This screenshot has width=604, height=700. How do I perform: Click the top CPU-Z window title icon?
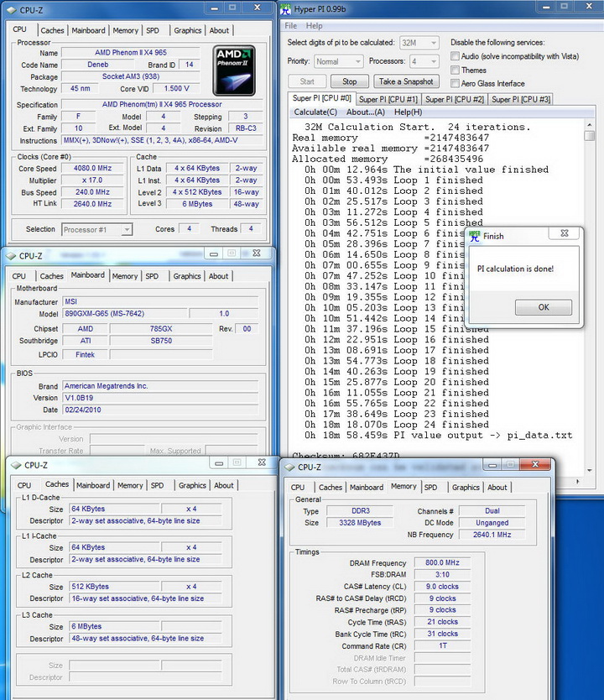click(11, 9)
